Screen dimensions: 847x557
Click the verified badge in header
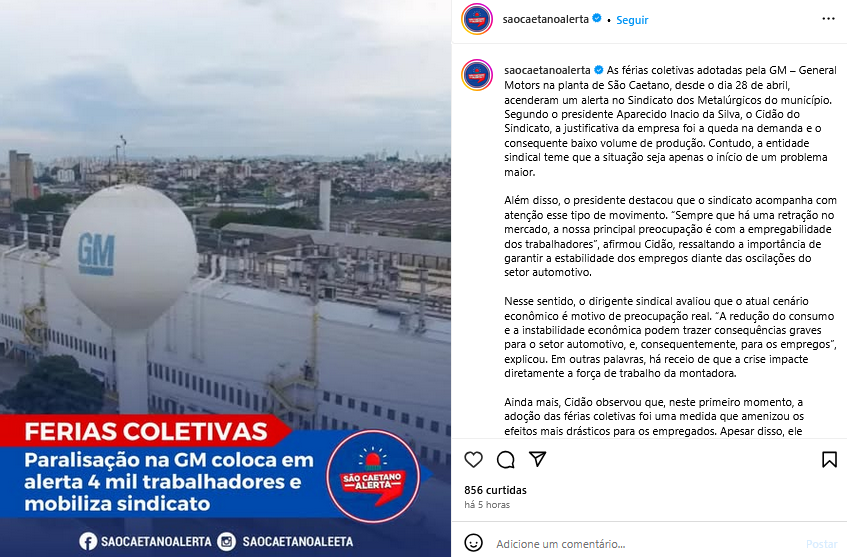point(597,18)
